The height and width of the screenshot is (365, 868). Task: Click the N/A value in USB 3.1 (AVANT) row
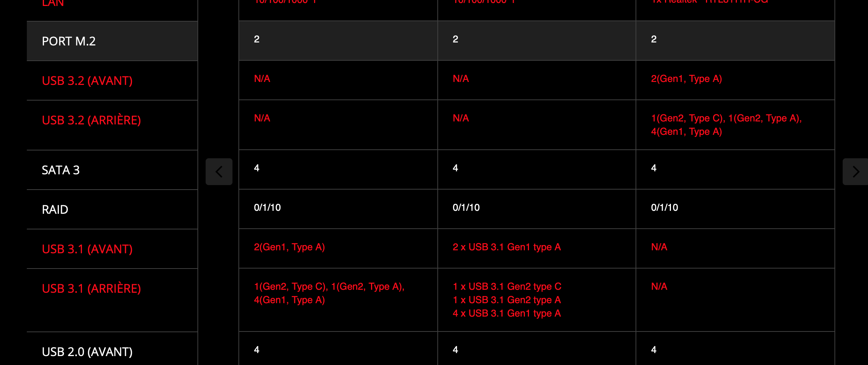point(659,247)
